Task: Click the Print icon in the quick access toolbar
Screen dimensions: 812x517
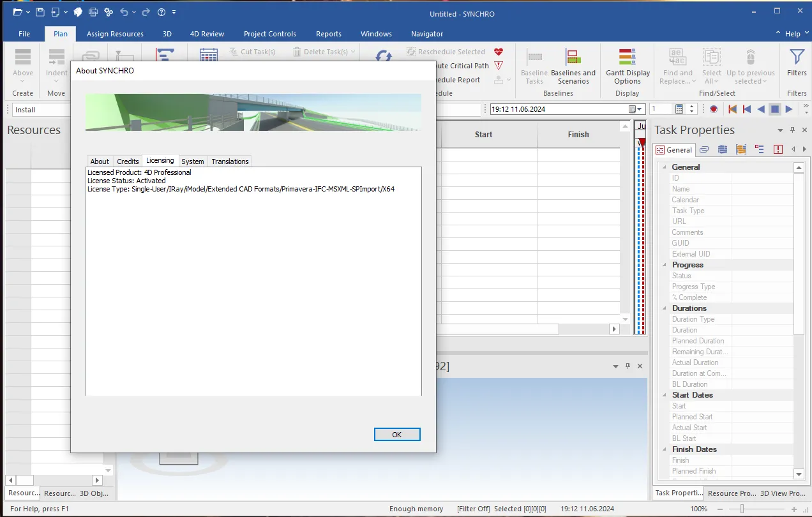Action: pyautogui.click(x=93, y=12)
